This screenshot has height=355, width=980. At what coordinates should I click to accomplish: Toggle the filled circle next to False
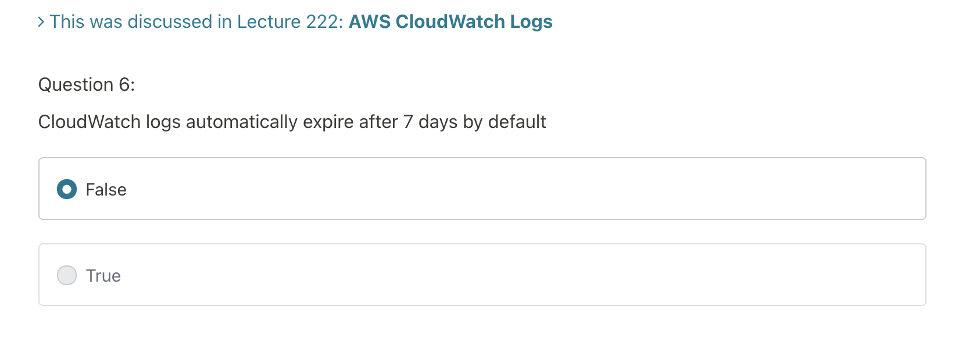(x=67, y=189)
